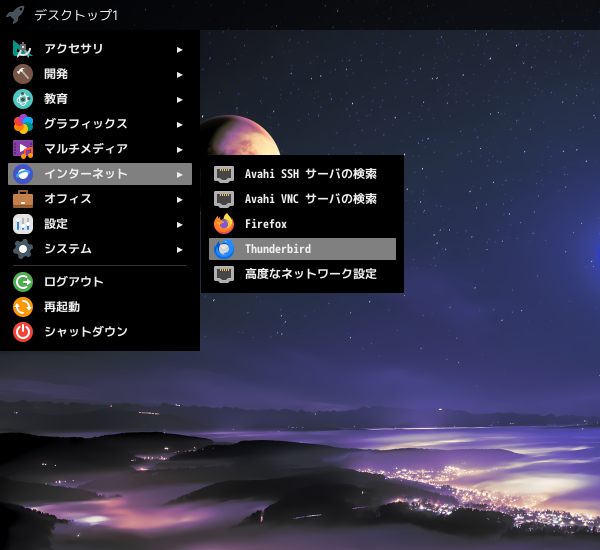
Task: Click the インターネット globe icon
Action: 23,174
